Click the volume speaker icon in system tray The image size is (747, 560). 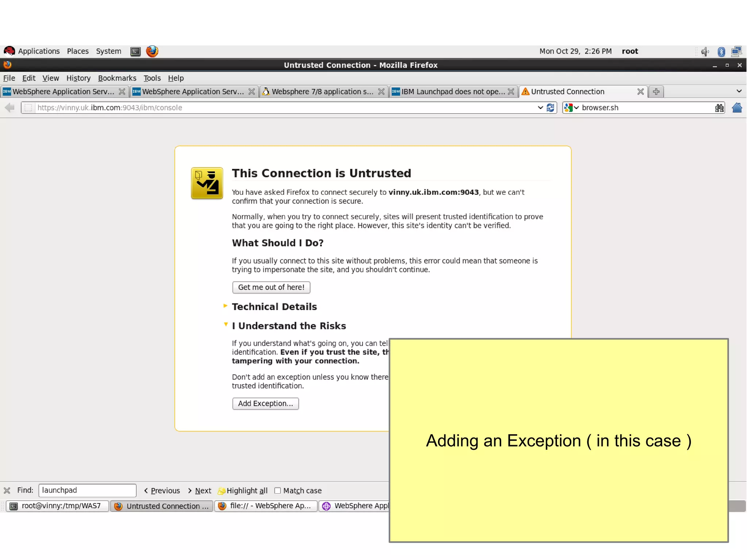coord(705,51)
